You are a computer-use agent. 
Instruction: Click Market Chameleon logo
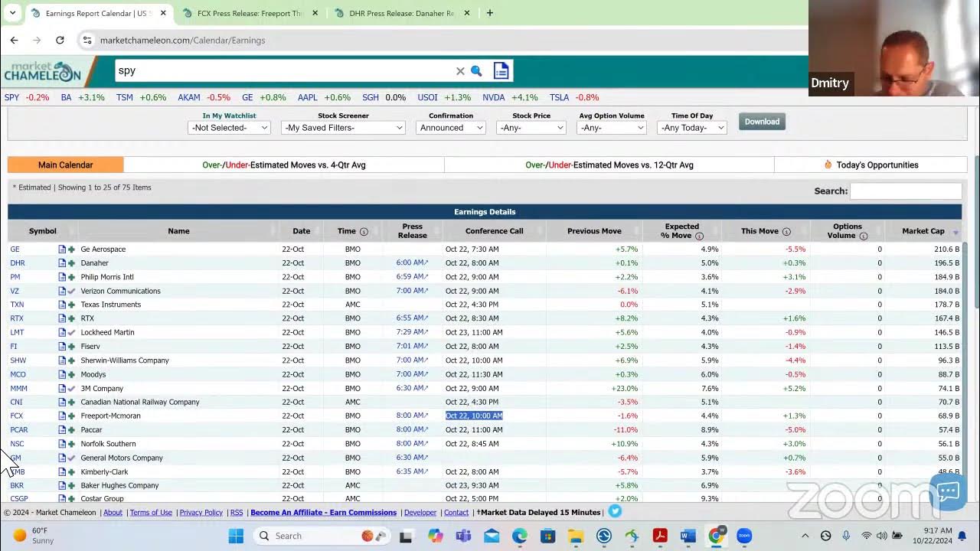point(42,72)
